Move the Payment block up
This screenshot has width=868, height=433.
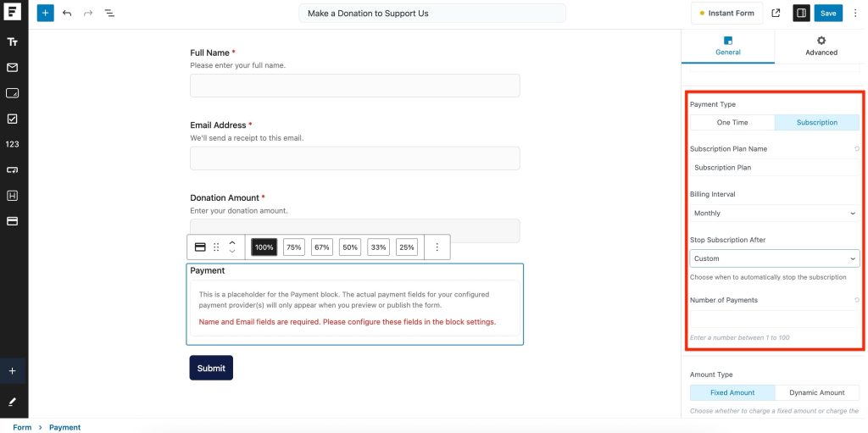232,242
